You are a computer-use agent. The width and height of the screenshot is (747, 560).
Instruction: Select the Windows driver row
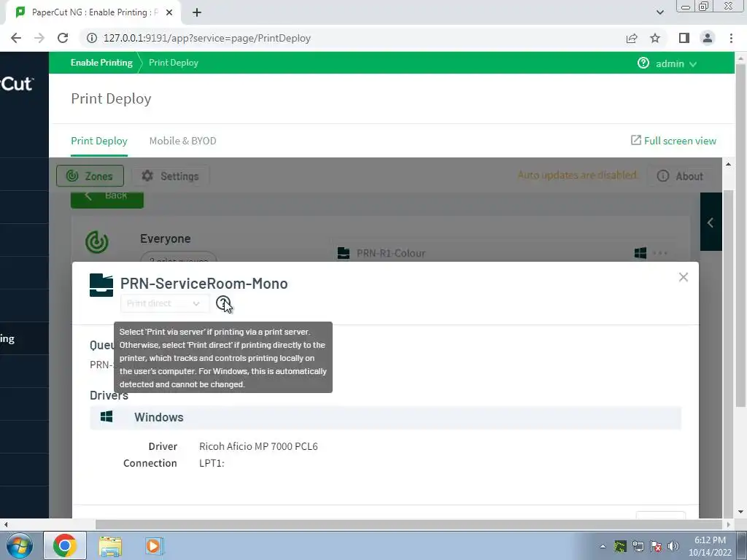tap(385, 417)
